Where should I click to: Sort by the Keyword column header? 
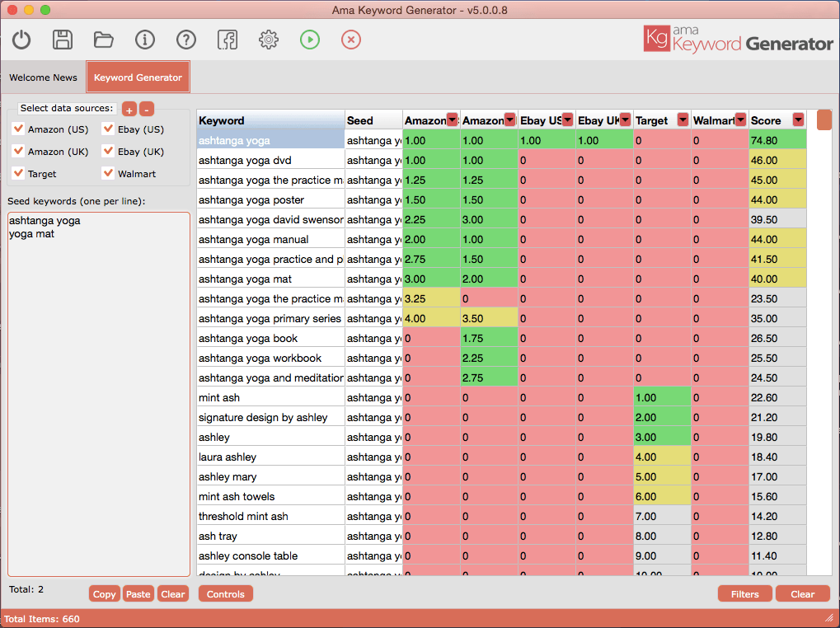click(x=270, y=120)
